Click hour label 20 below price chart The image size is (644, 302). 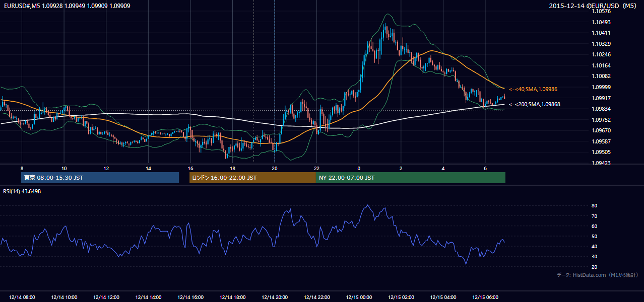tap(275, 168)
